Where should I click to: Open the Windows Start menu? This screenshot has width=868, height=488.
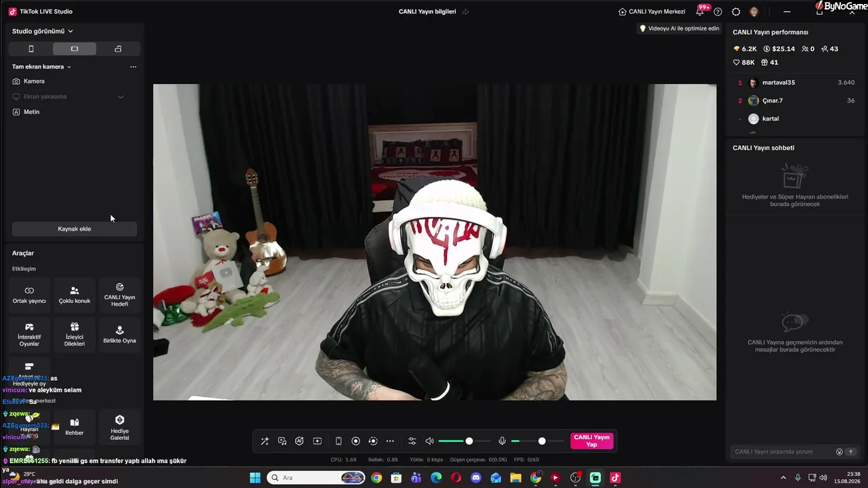[255, 478]
